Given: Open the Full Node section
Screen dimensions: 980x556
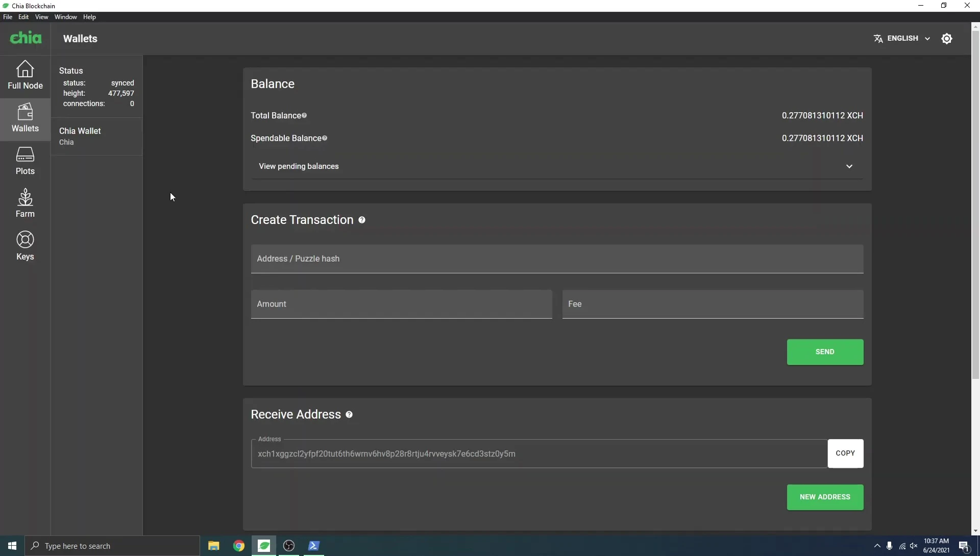Looking at the screenshot, I should (25, 75).
